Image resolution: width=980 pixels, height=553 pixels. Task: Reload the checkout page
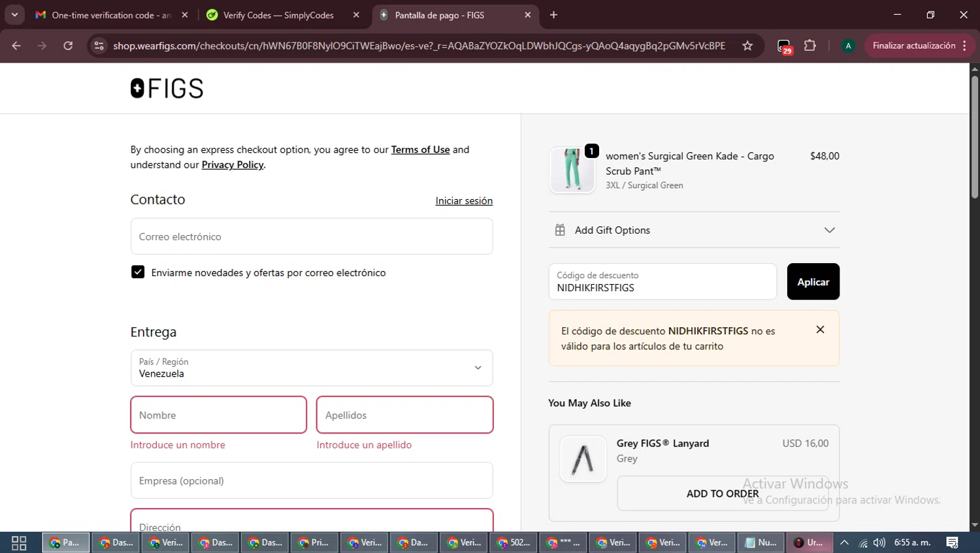pyautogui.click(x=68, y=46)
